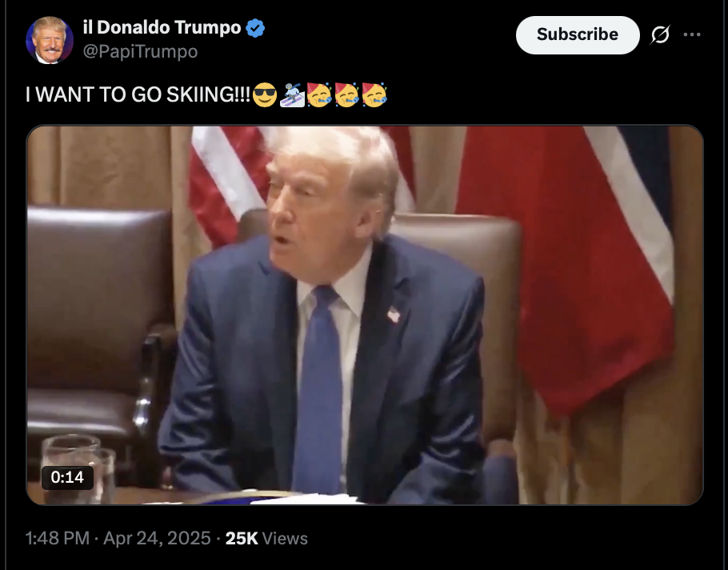Click the flag lapel pin in video
This screenshot has width=728, height=570.
[394, 315]
